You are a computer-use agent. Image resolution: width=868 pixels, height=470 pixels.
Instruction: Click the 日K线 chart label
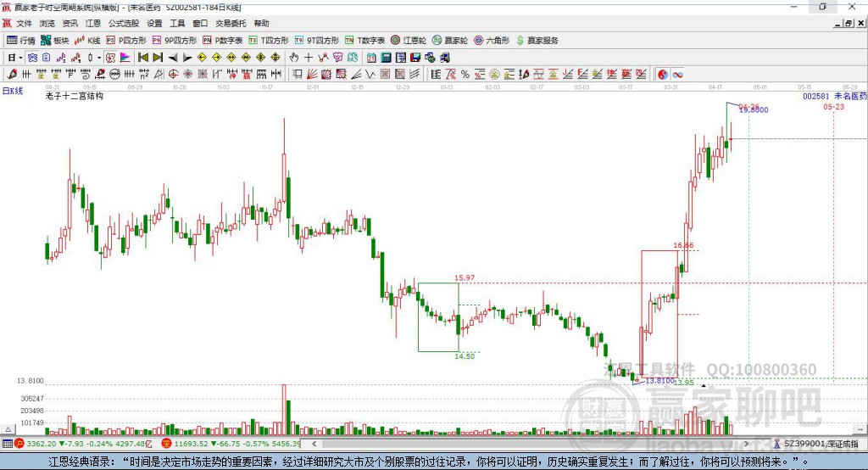click(13, 91)
